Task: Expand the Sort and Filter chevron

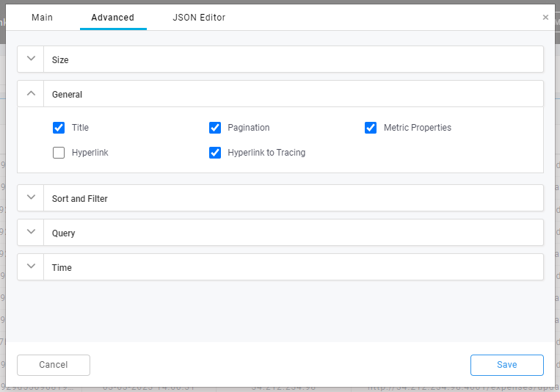Action: click(x=31, y=197)
